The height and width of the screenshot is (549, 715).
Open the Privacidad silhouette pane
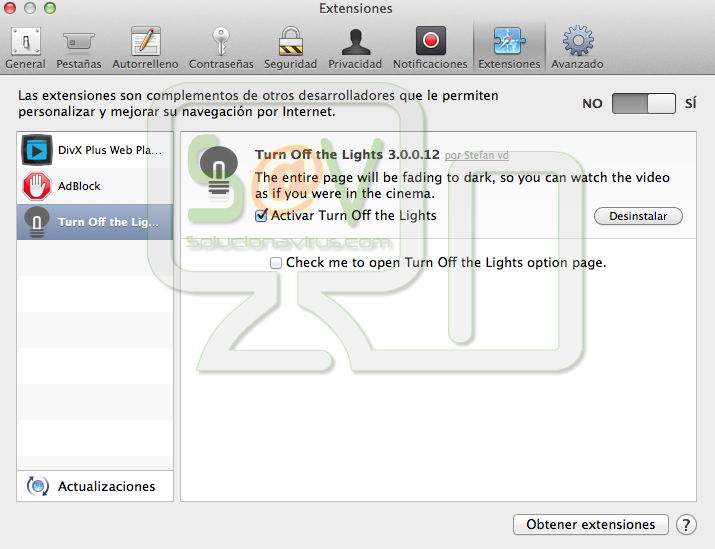(355, 48)
